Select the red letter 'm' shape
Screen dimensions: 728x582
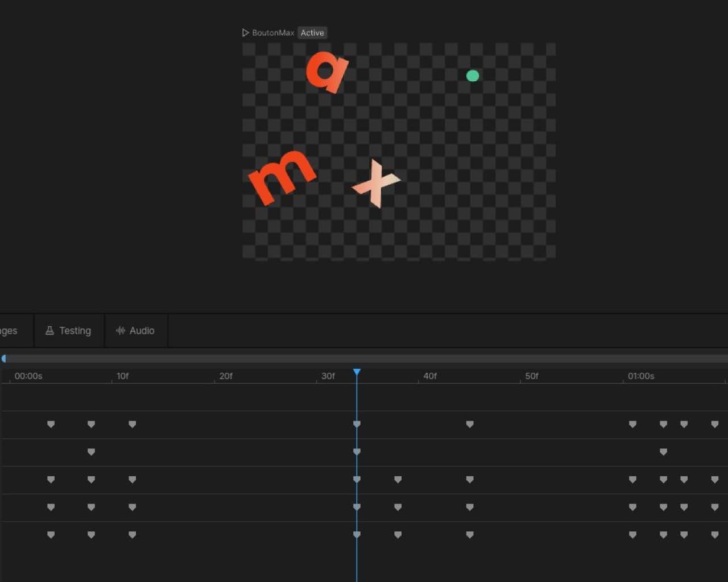pos(281,177)
